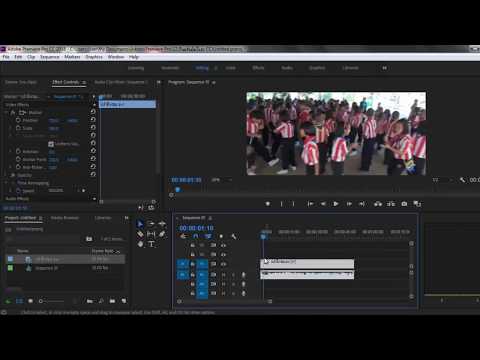Toggle the Anchor Point stopwatch animation
480x360 pixels.
click(x=18, y=159)
